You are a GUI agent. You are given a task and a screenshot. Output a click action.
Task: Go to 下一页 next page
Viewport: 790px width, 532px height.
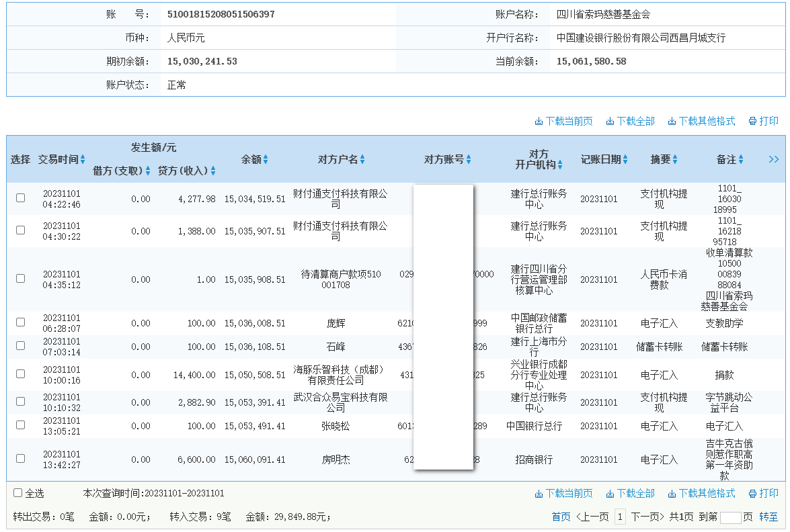click(x=647, y=517)
